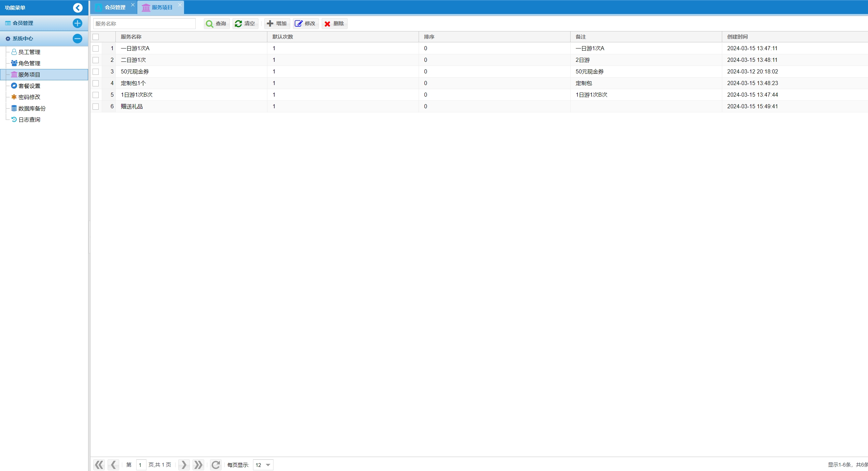Go to the first page
The image size is (868, 471).
tap(99, 465)
